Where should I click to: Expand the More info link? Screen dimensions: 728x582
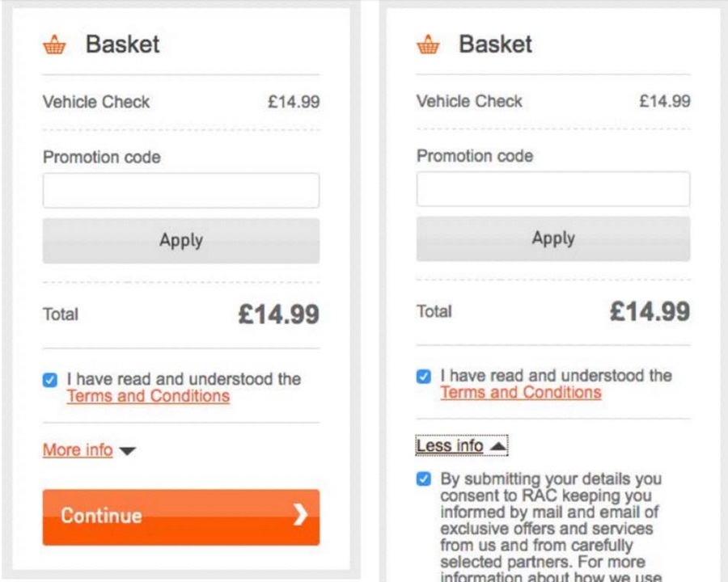pyautogui.click(x=78, y=449)
